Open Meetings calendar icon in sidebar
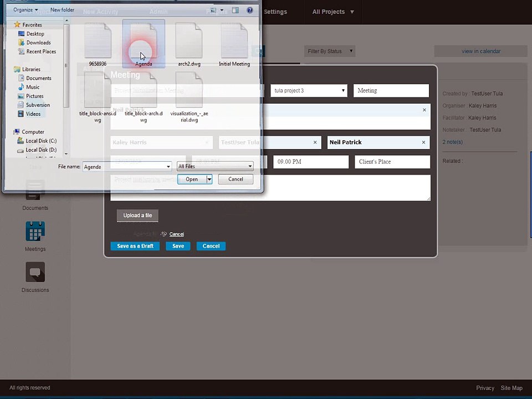 point(35,232)
